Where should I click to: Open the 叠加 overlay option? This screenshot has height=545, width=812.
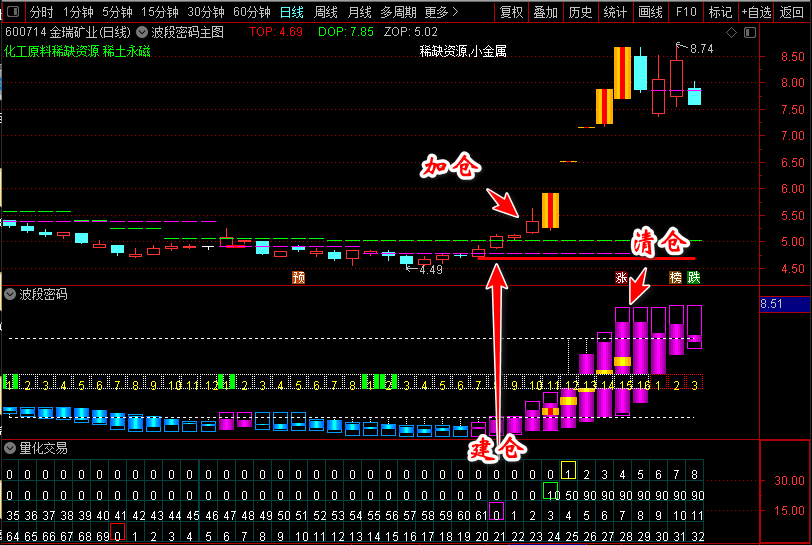click(x=545, y=12)
